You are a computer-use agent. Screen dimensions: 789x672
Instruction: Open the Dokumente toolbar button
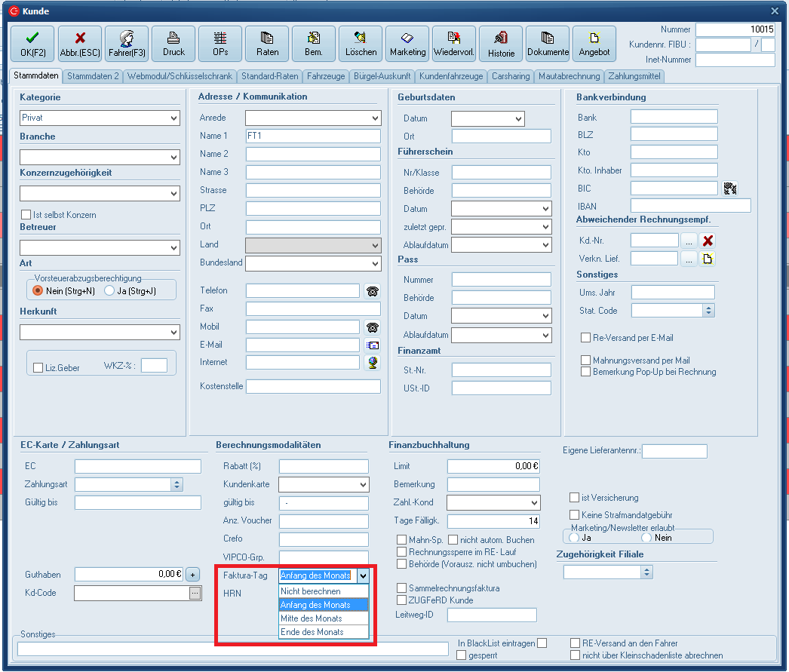[x=548, y=44]
